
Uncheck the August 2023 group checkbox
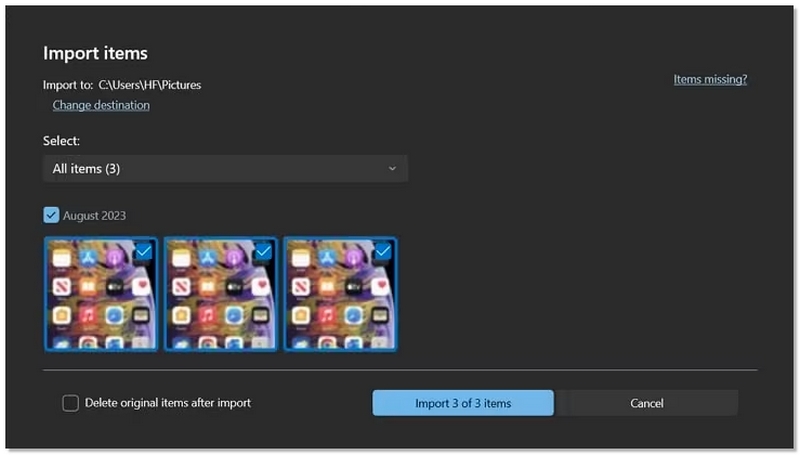point(51,215)
